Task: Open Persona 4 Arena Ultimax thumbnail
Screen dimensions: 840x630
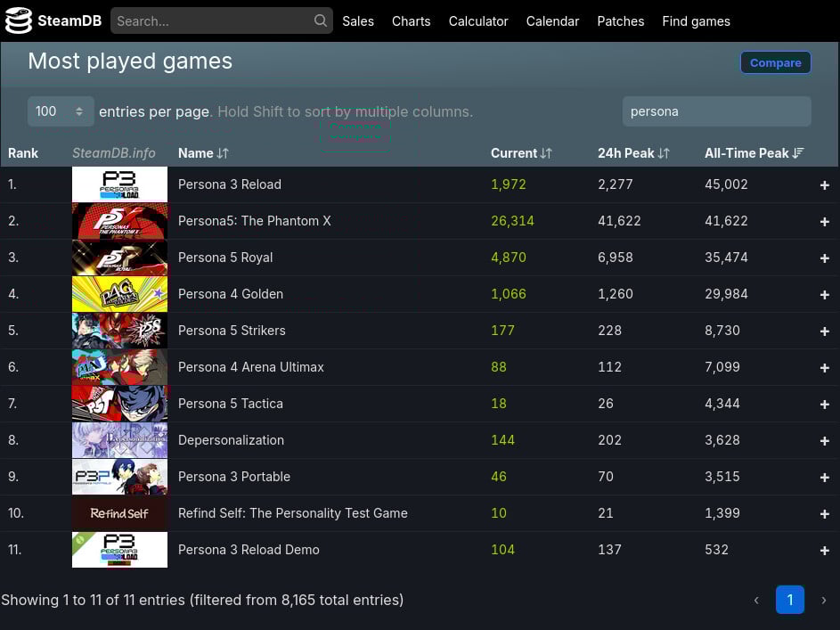Action: [119, 367]
